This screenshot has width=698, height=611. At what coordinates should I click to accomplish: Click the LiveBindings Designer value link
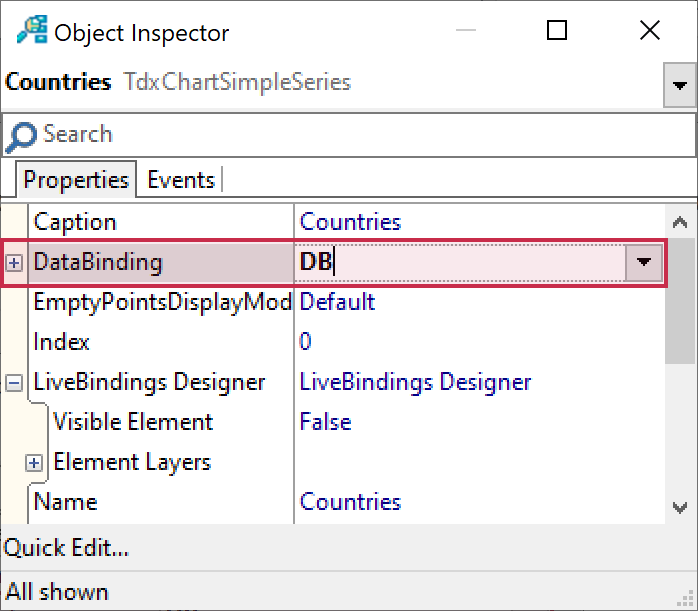point(415,382)
